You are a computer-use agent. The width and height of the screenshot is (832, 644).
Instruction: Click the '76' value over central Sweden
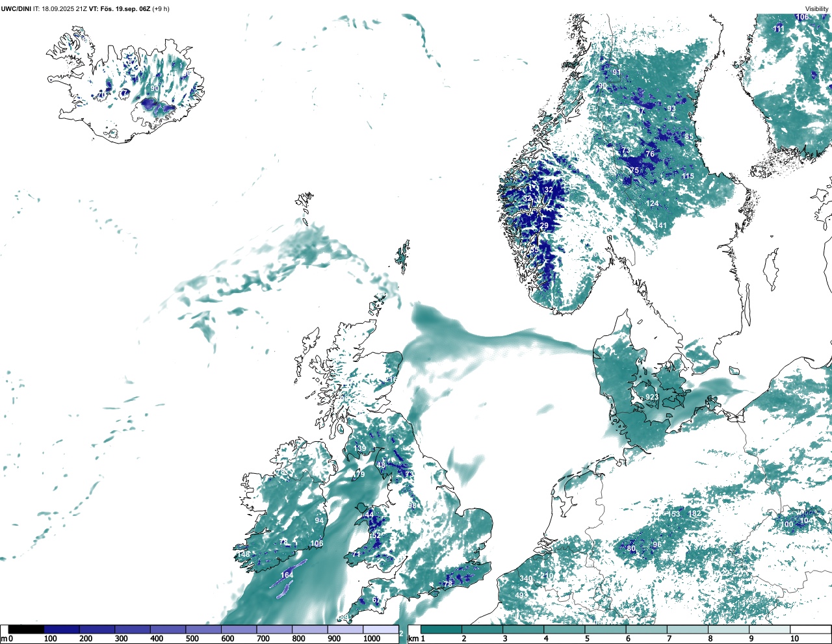650,154
